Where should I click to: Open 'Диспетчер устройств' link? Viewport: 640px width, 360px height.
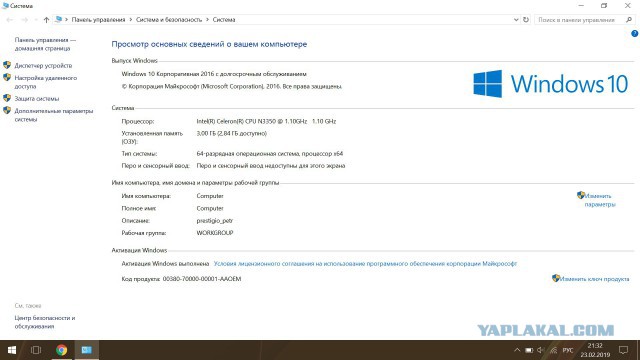point(43,65)
